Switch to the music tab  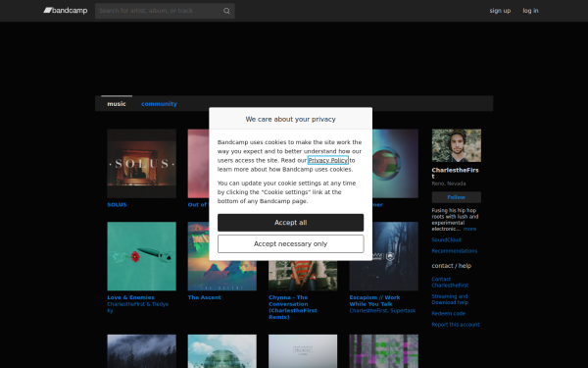point(117,104)
